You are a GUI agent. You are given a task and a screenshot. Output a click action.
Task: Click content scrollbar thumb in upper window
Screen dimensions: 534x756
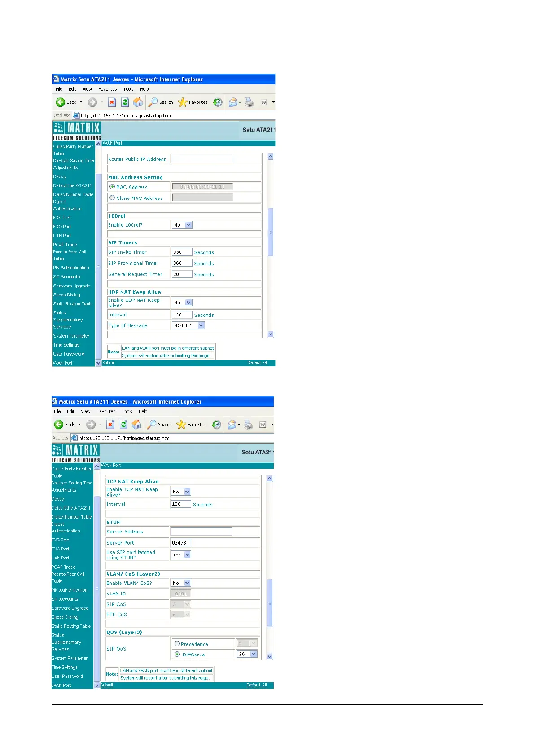271,232
